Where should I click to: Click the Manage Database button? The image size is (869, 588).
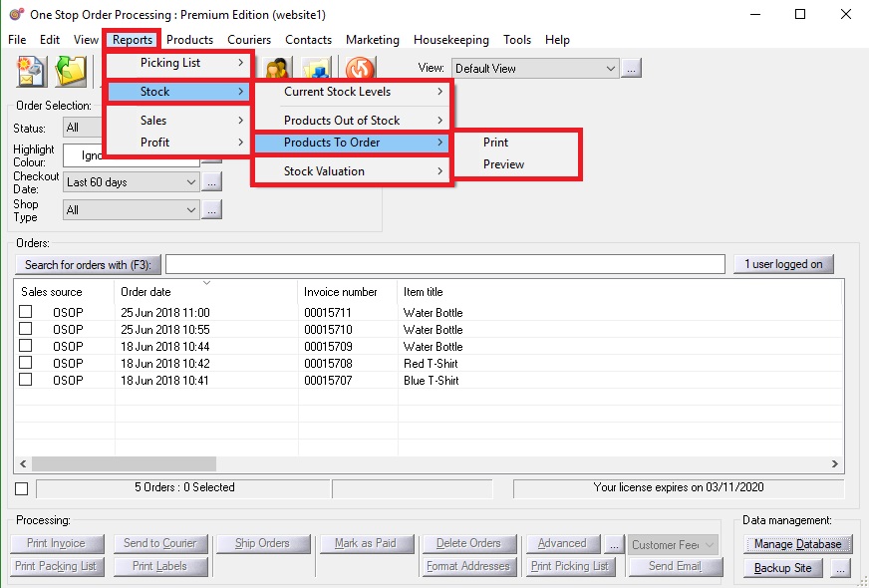(x=797, y=545)
